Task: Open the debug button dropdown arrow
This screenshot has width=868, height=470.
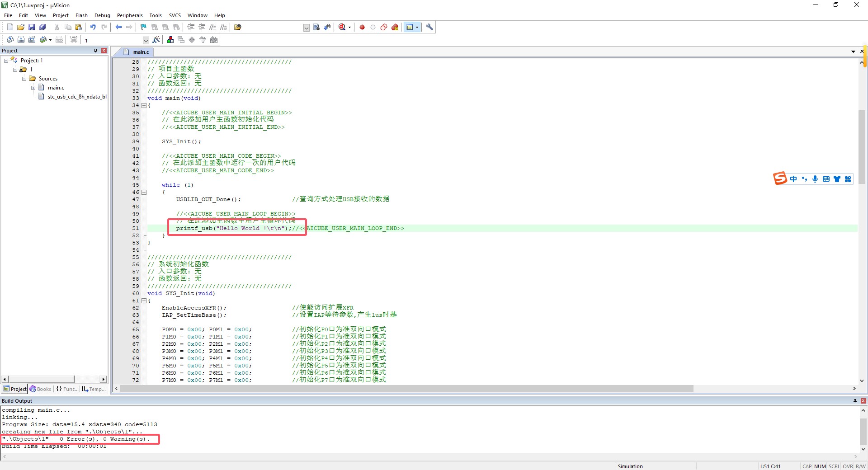Action: [x=349, y=27]
